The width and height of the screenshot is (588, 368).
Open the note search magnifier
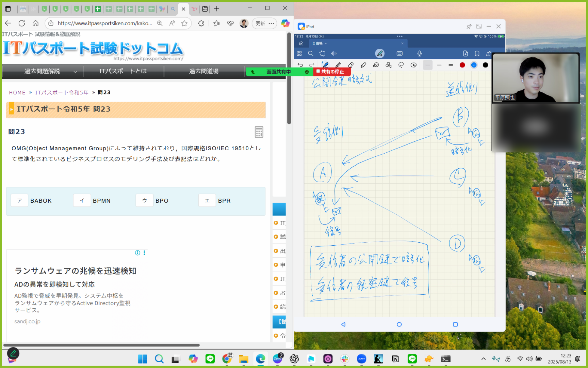(311, 53)
